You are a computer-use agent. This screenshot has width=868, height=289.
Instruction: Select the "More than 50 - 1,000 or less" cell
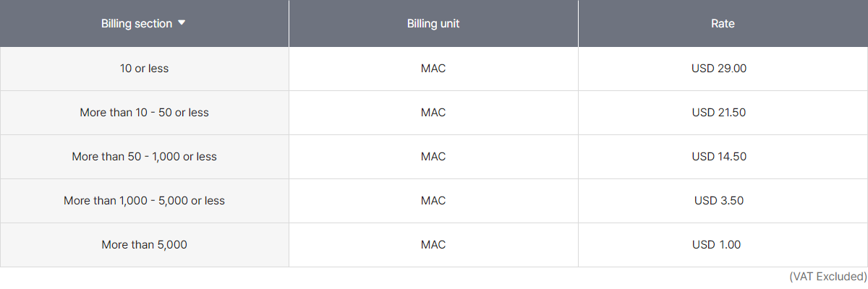point(144,157)
